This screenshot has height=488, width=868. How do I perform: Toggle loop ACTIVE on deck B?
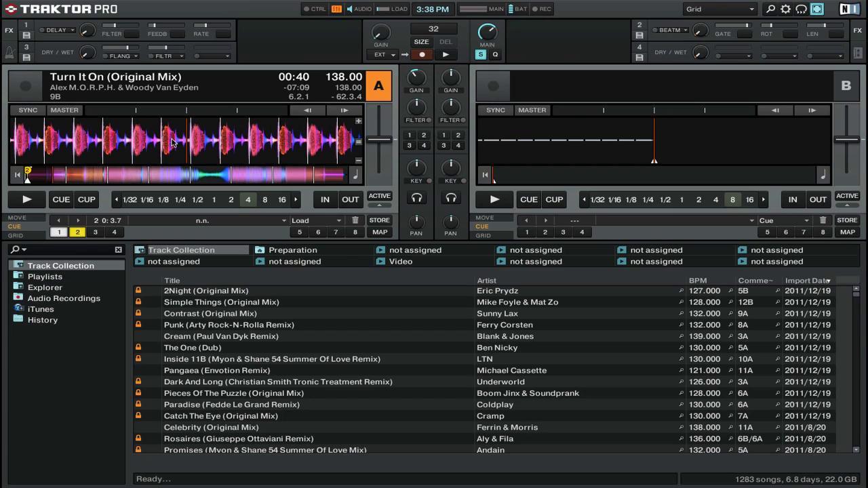(847, 196)
